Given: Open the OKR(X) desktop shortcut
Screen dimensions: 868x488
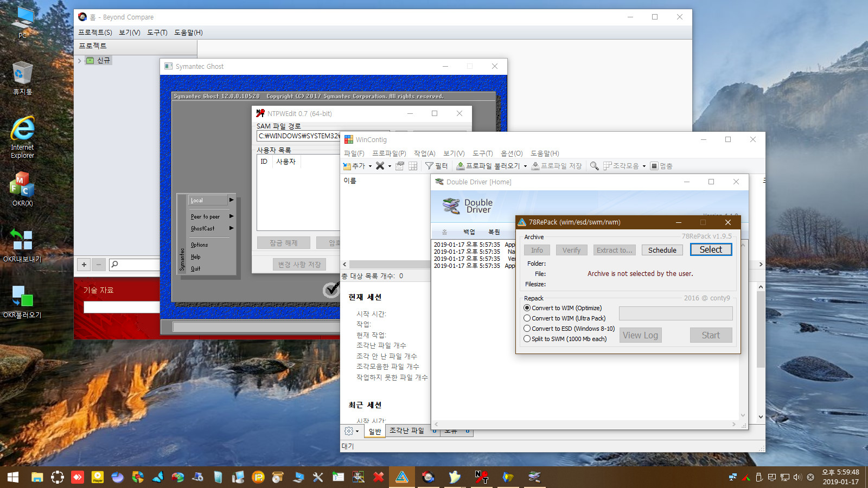Looking at the screenshot, I should click(22, 189).
